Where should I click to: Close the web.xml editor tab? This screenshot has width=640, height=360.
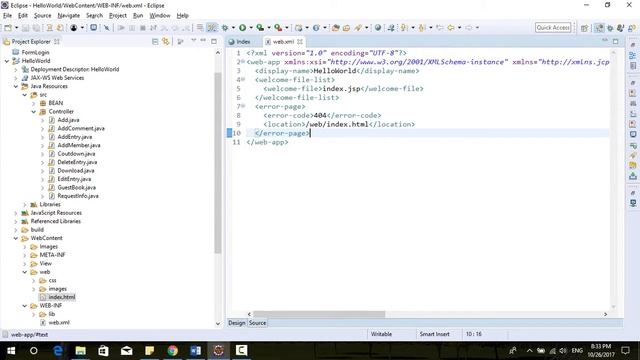[x=300, y=42]
